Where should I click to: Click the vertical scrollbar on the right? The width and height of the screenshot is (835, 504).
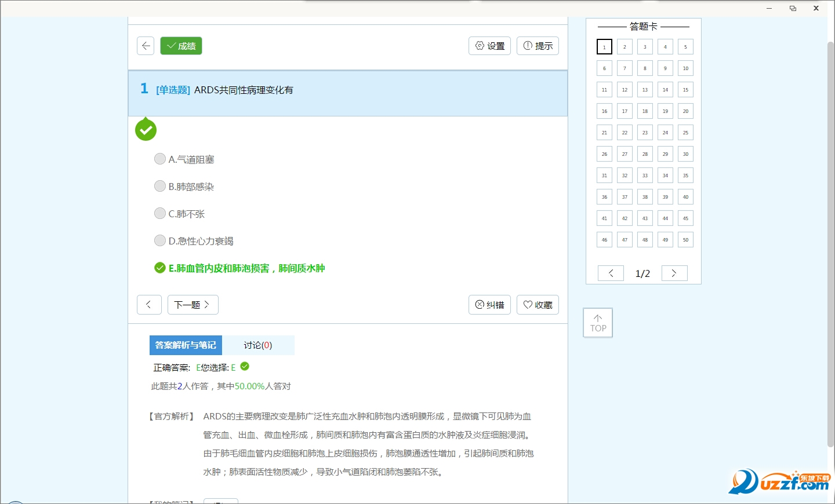pyautogui.click(x=830, y=243)
